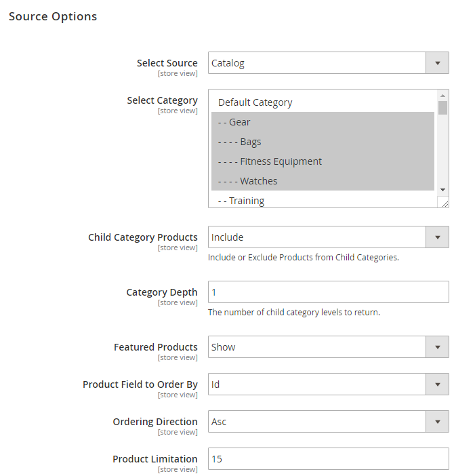Screen dimensions: 475x476
Task: Select the Gear category option
Action: [x=323, y=122]
